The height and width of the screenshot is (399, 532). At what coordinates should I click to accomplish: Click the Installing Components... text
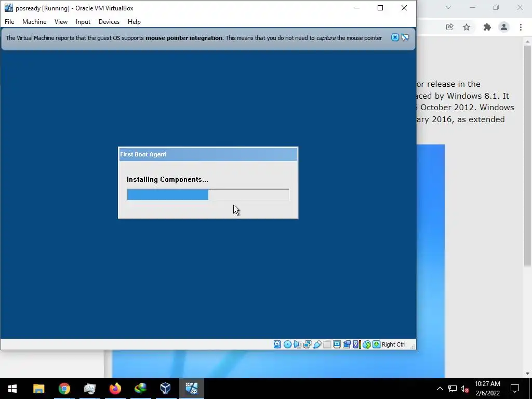[167, 179]
